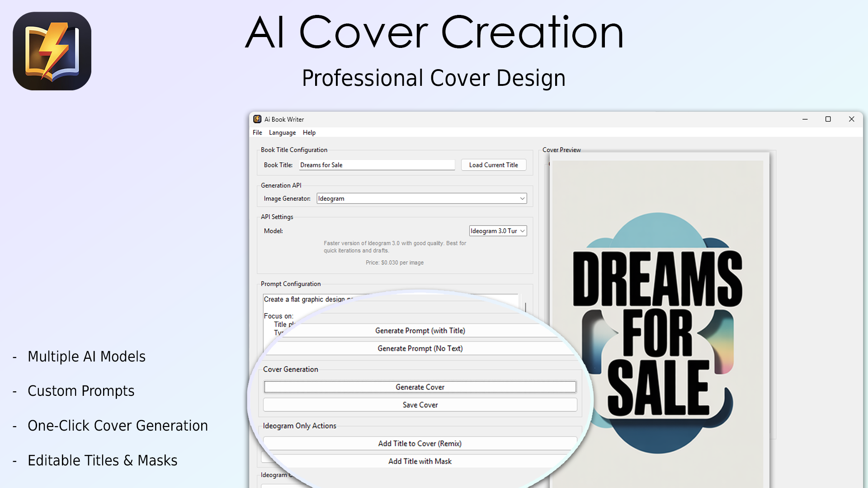Open the Language menu
Screen dimensions: 868x488
tap(282, 132)
